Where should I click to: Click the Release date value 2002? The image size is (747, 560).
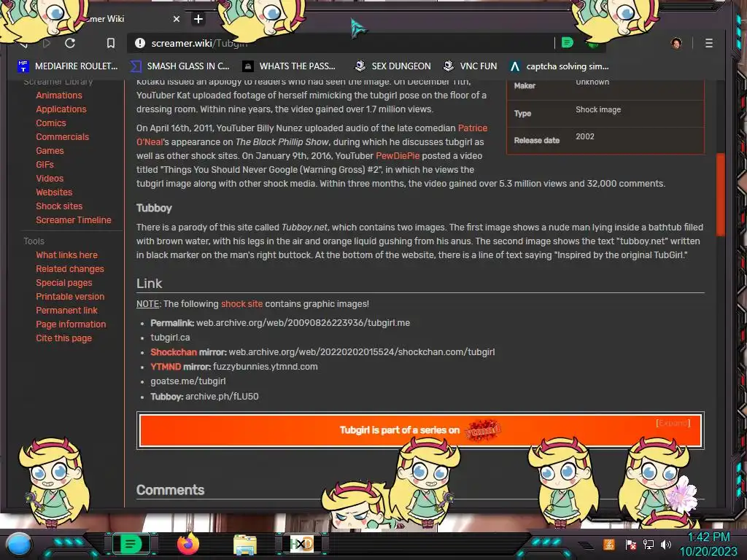tap(584, 136)
